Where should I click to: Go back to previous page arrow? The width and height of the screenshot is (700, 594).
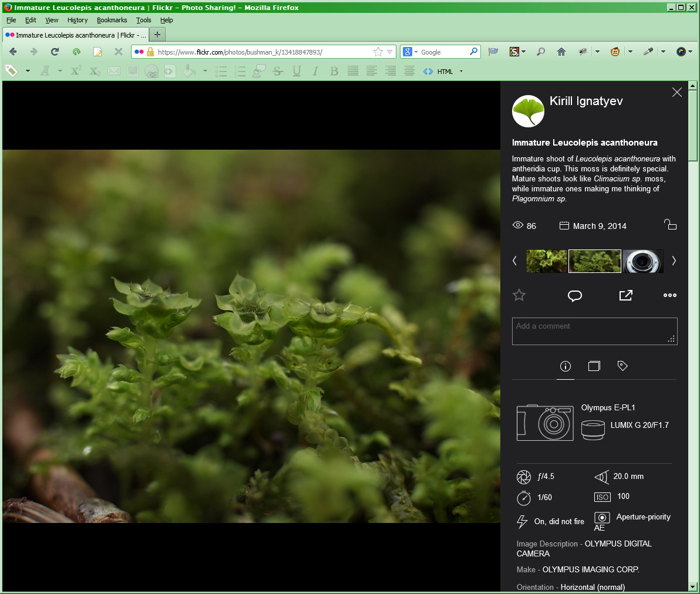click(13, 52)
